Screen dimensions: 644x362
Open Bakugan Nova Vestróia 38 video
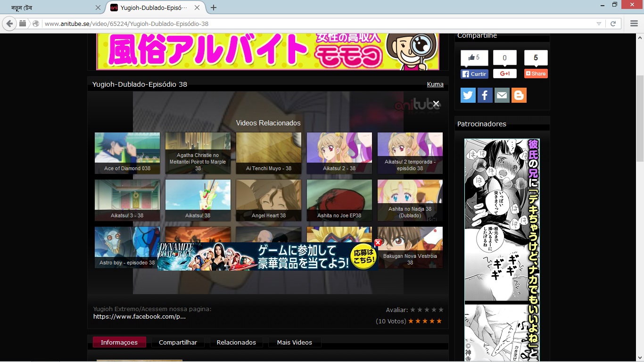pos(410,247)
